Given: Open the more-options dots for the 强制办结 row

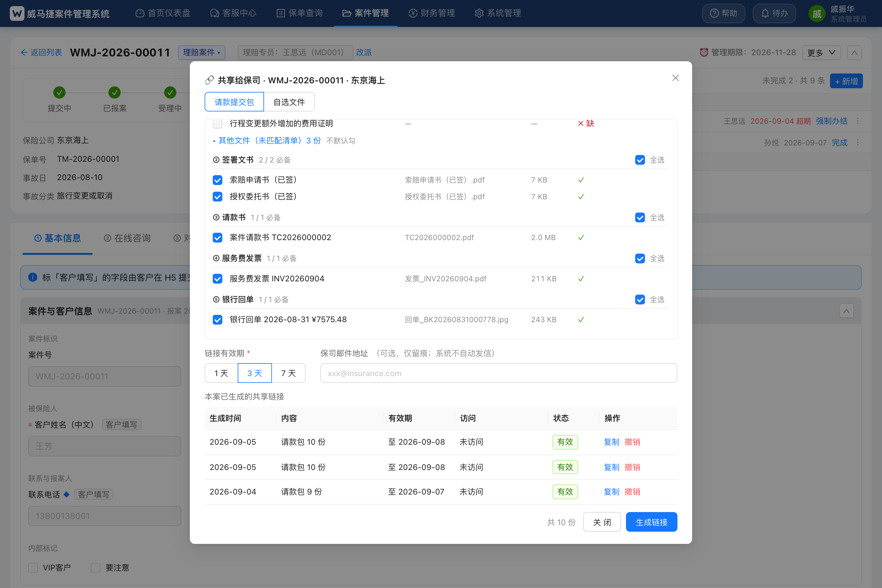Looking at the screenshot, I should (858, 121).
